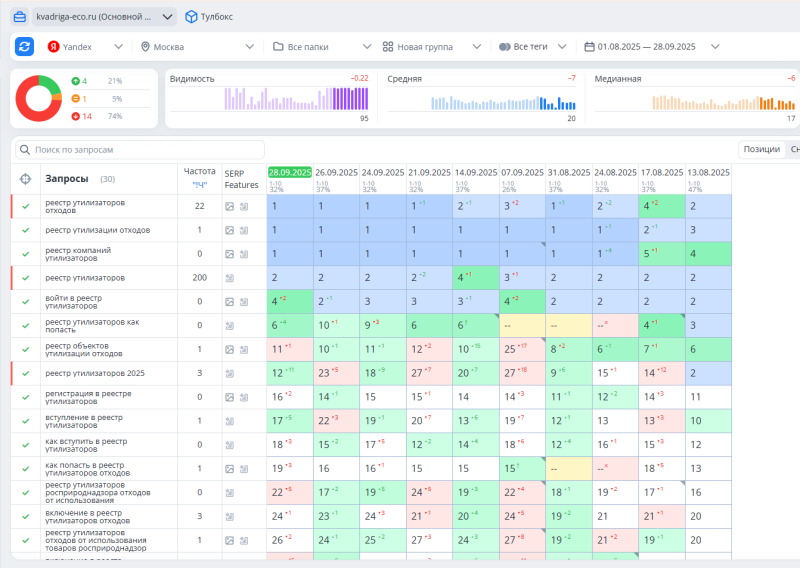Click the crosshair target icon beside Запросы
This screenshot has width=800, height=568.
coord(25,179)
